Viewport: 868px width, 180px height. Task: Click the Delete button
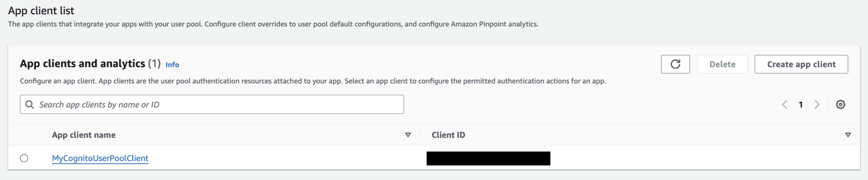(x=722, y=64)
